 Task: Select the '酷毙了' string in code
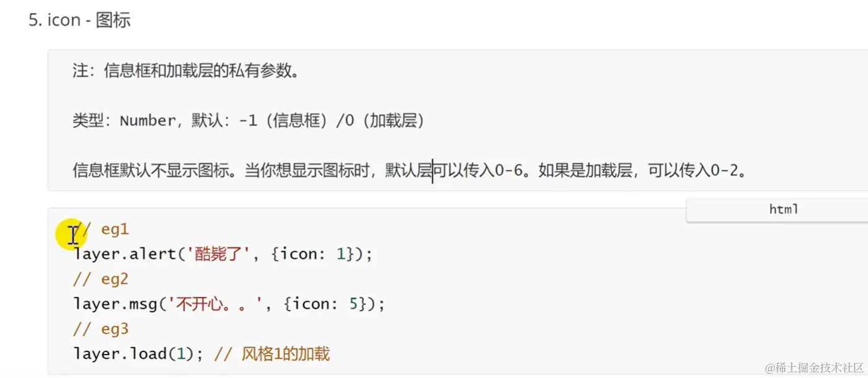[221, 254]
